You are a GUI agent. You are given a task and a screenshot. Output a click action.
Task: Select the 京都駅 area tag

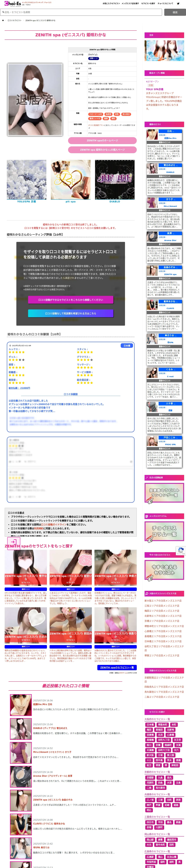(x=150, y=778)
